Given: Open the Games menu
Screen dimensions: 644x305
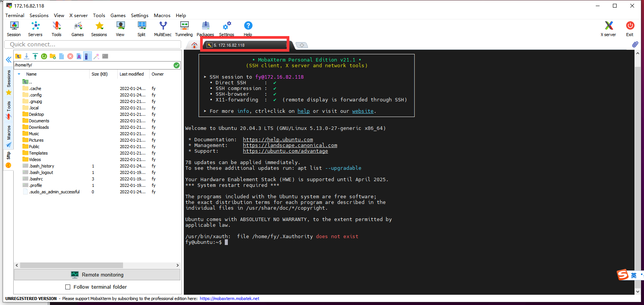Looking at the screenshot, I should 118,16.
